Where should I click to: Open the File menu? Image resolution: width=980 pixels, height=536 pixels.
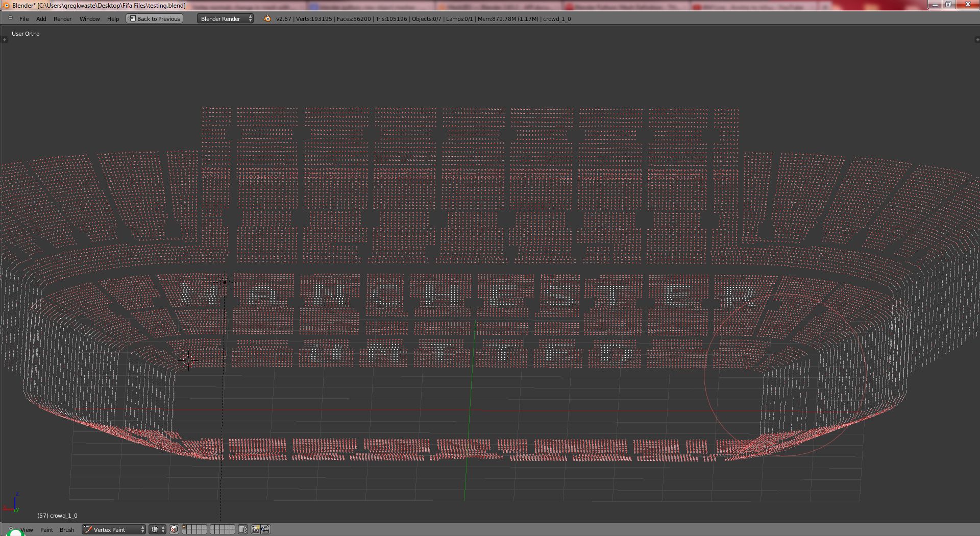[x=24, y=19]
